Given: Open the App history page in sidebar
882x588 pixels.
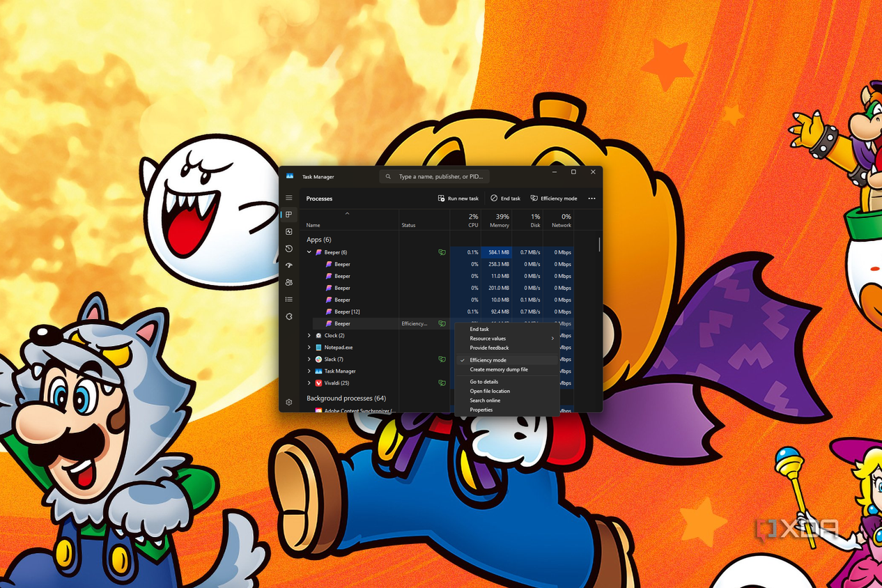Looking at the screenshot, I should 289,249.
